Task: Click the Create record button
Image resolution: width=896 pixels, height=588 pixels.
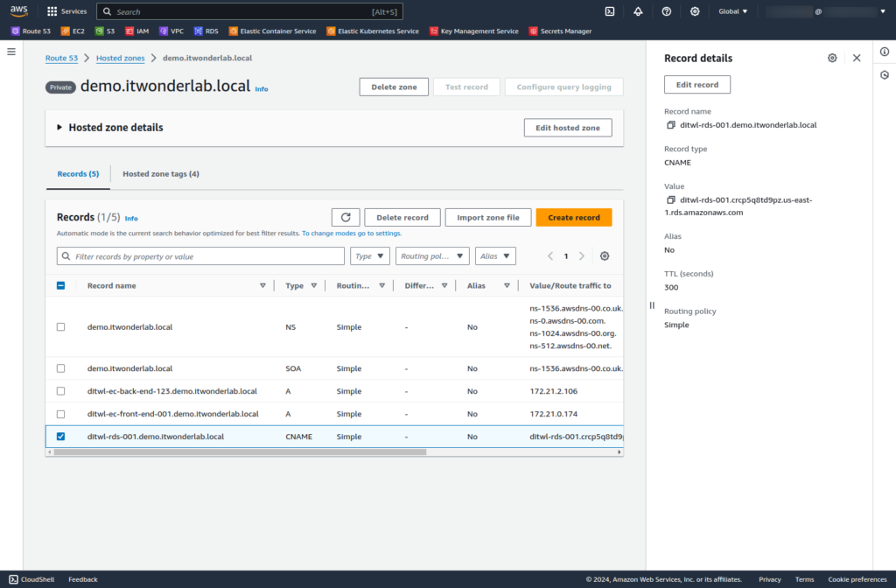Action: click(x=574, y=217)
